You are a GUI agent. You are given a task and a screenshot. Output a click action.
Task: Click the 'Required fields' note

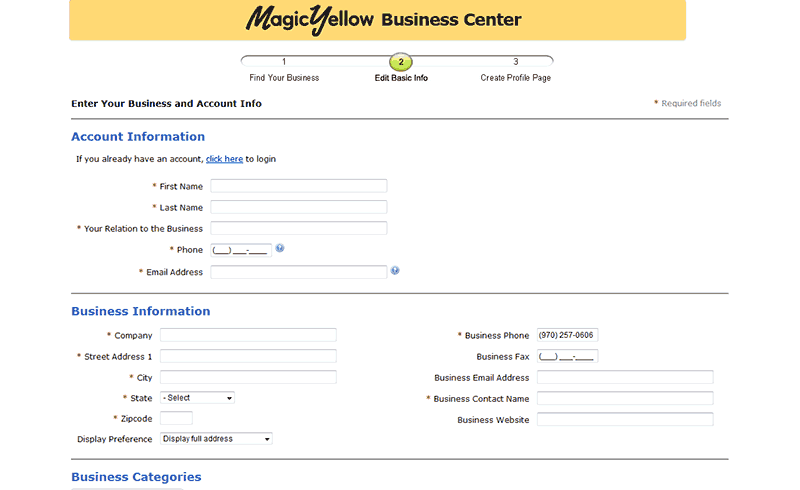pos(688,103)
